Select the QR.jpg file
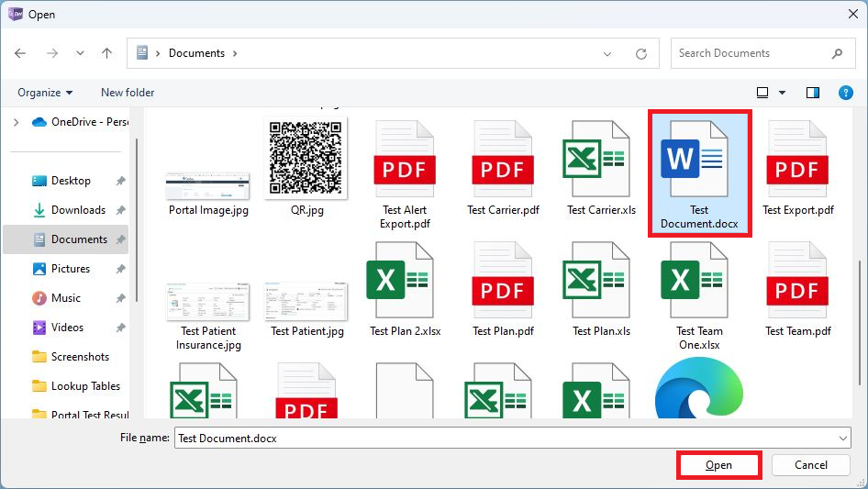 (306, 166)
